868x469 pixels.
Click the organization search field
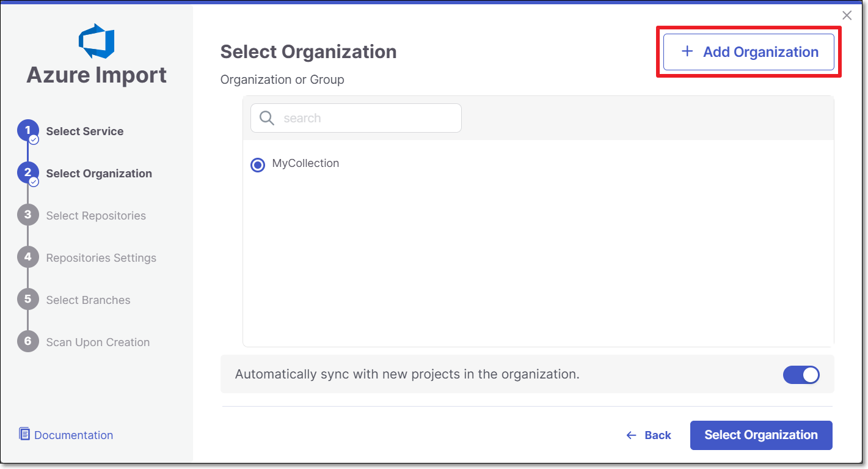[356, 118]
